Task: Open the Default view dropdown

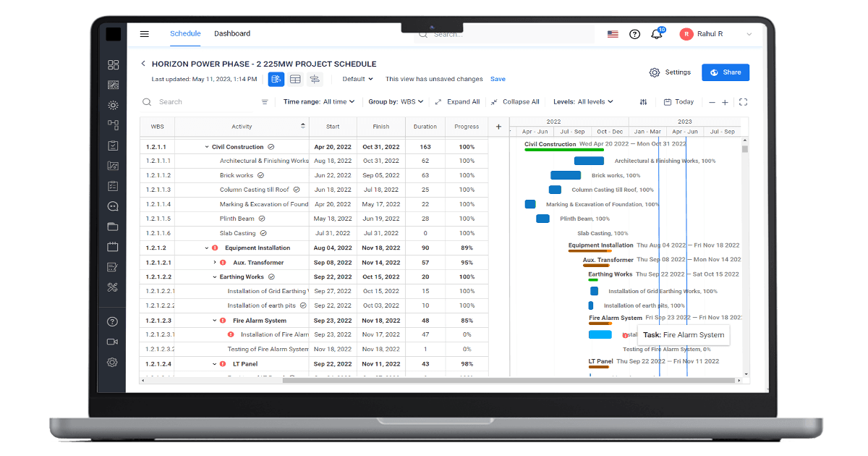Action: tap(357, 79)
